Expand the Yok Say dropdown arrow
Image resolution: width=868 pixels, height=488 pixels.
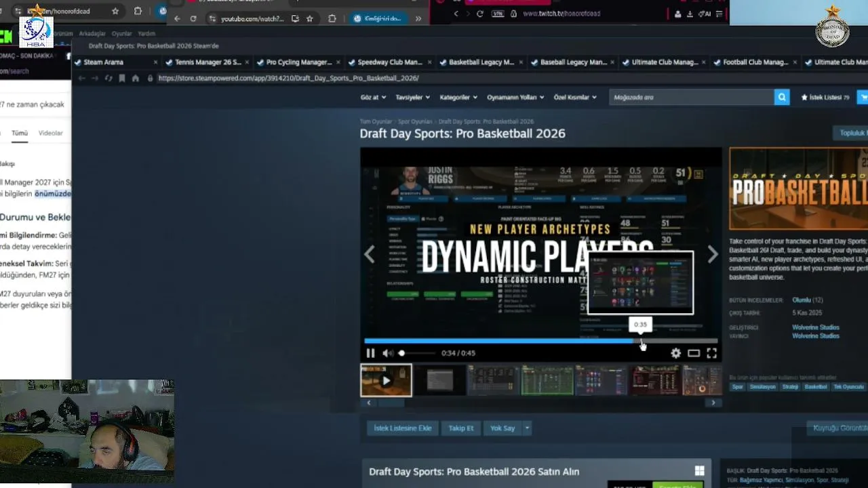point(527,428)
